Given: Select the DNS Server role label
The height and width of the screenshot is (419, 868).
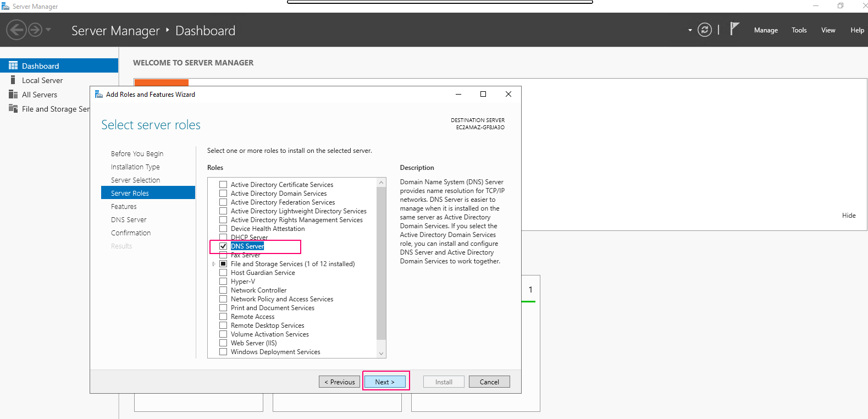Looking at the screenshot, I should point(247,246).
